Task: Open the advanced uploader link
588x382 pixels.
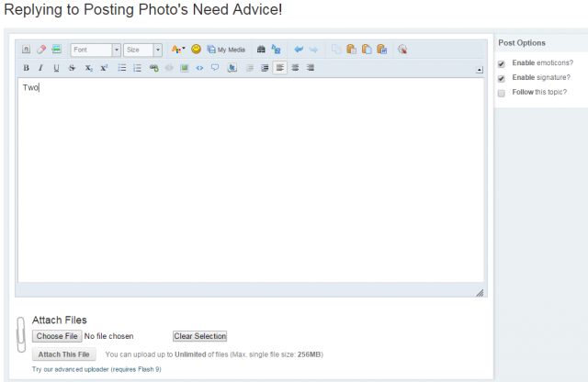Action: 96,369
